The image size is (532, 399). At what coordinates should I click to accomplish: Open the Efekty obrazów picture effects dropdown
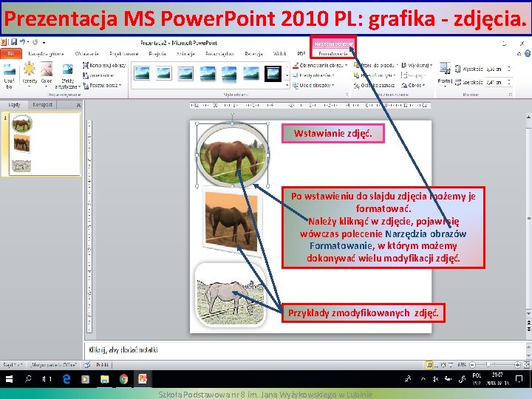point(314,75)
